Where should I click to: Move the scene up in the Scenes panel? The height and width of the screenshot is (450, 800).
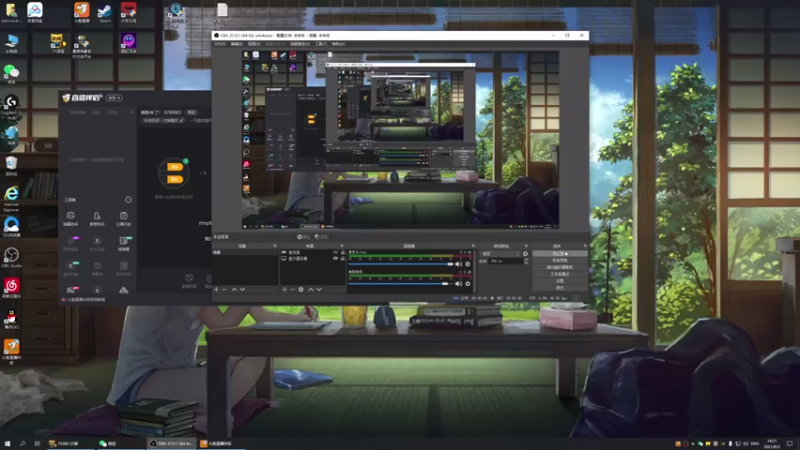234,289
